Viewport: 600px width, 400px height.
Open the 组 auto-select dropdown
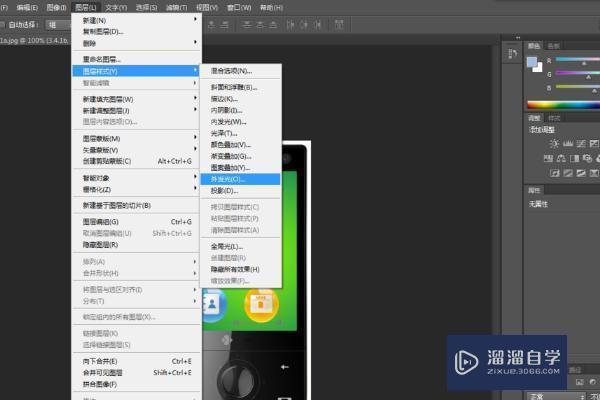coord(58,25)
